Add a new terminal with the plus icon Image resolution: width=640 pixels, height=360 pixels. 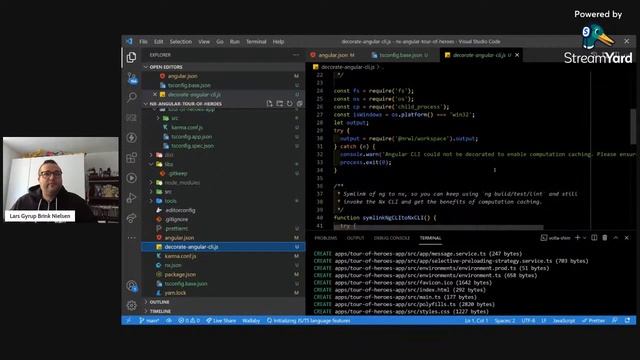pos(577,238)
